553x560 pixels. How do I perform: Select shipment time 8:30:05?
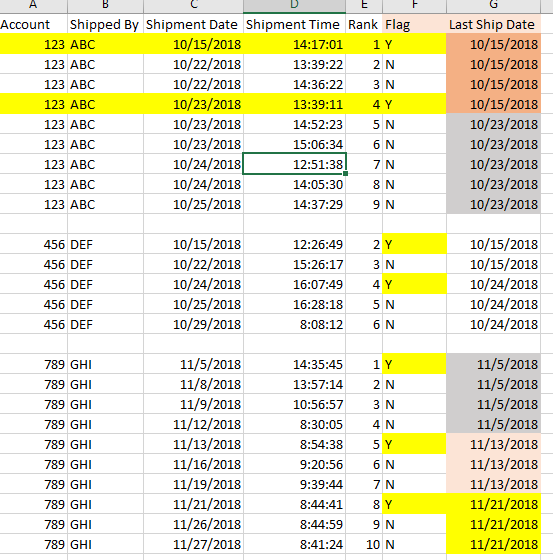[x=294, y=424]
